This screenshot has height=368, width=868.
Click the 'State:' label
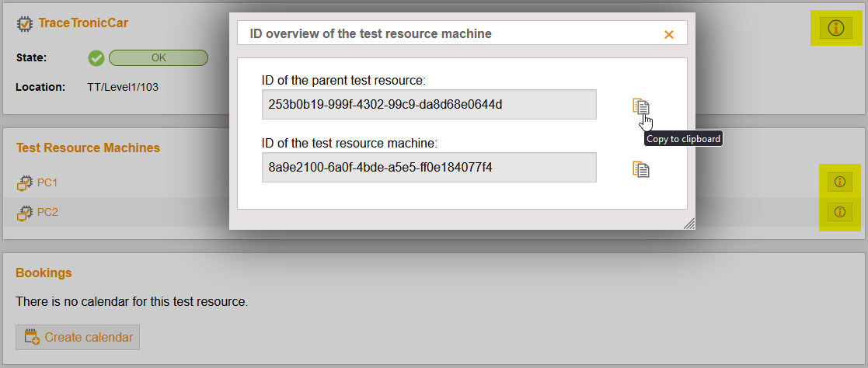tap(32, 57)
